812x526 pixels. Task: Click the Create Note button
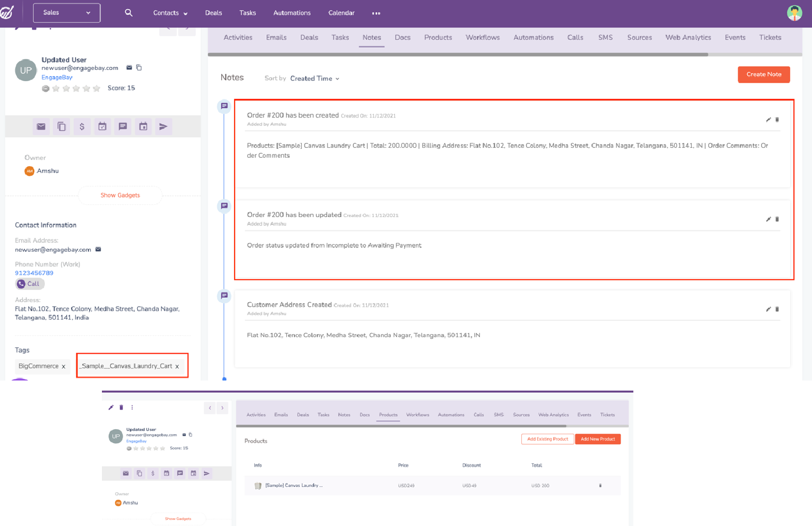coord(764,74)
